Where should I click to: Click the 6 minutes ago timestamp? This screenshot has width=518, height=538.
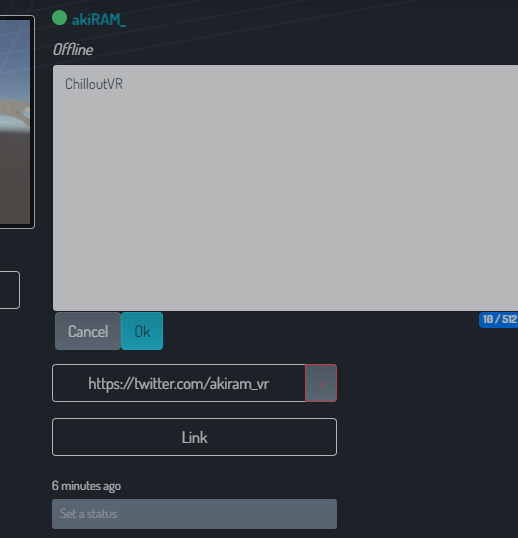(86, 486)
